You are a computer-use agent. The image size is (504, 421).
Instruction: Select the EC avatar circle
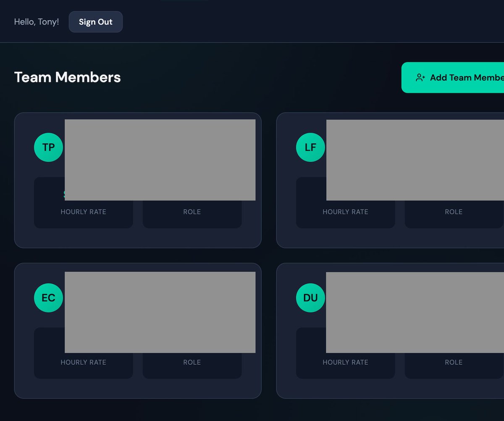click(48, 298)
